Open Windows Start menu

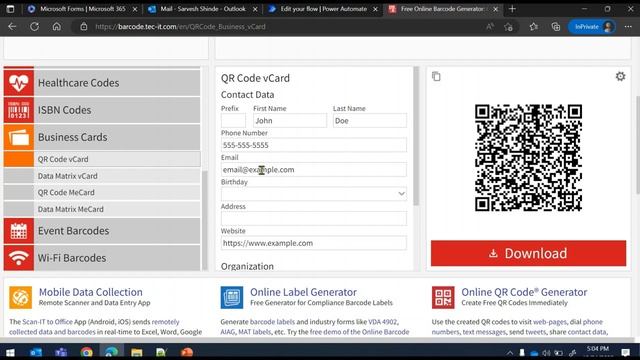click(x=10, y=352)
